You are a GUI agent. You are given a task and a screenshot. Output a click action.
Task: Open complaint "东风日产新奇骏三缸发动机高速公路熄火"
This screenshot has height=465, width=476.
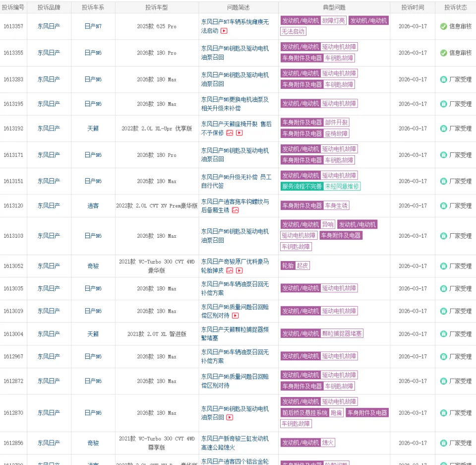point(235,443)
